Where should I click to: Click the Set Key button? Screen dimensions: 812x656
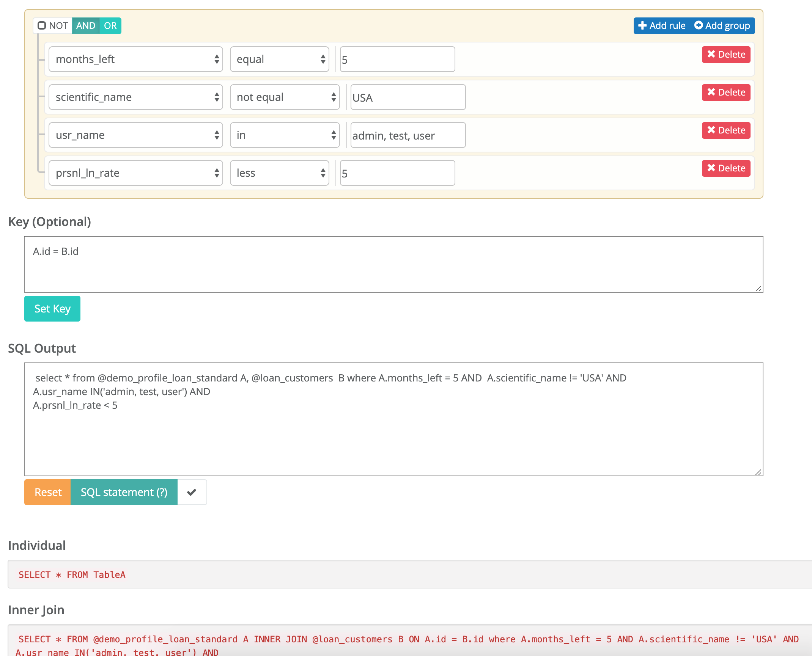52,309
